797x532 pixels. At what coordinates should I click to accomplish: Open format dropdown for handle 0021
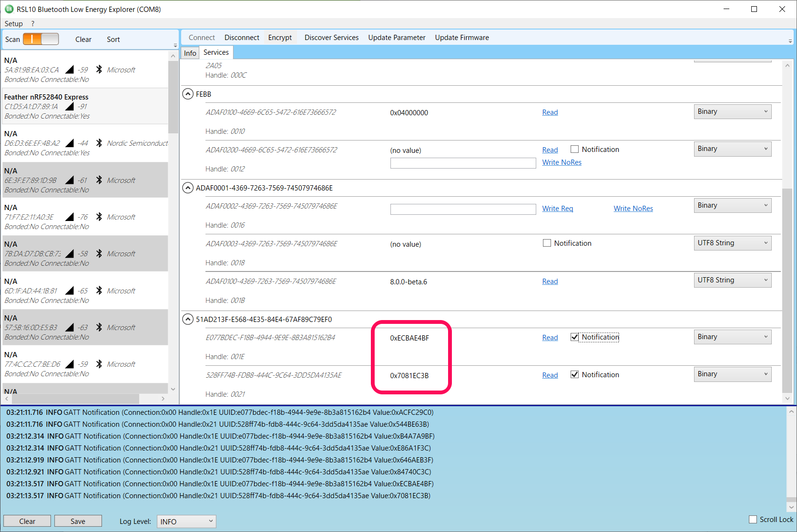coord(732,374)
